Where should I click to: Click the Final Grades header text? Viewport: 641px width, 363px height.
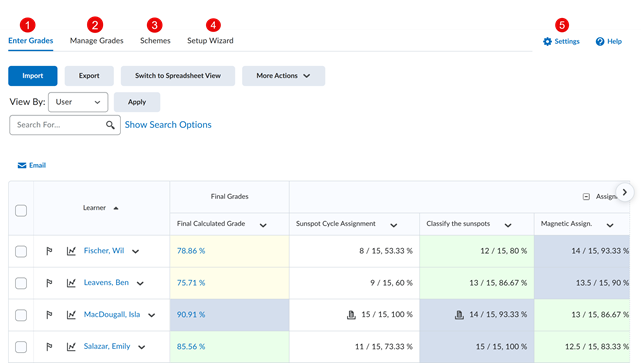(x=230, y=196)
